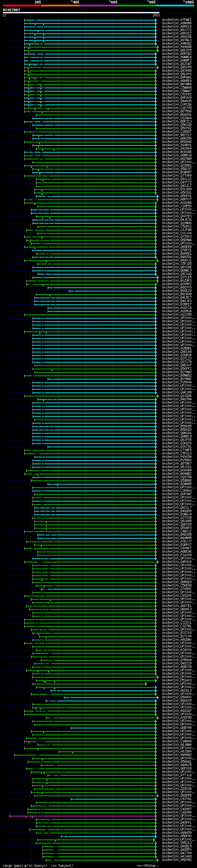Select the UniRef100_A4S964 label
This screenshot has height=868, width=197.
coord(176,149)
